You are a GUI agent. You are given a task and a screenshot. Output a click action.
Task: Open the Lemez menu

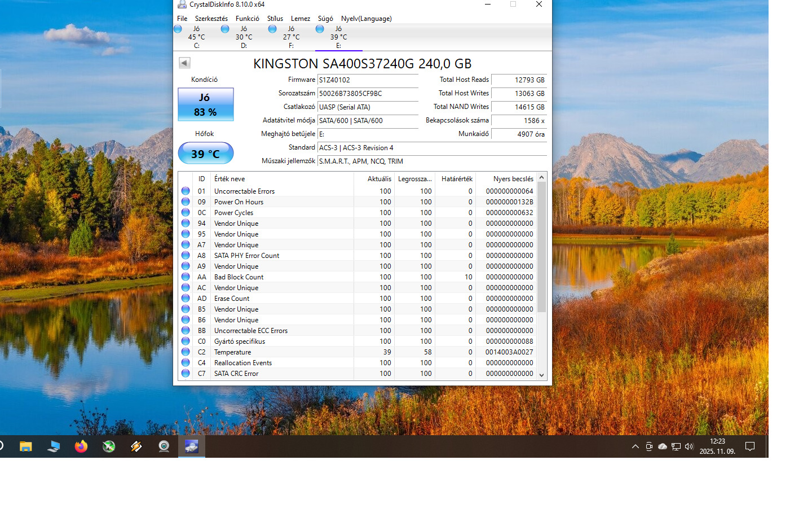[301, 19]
